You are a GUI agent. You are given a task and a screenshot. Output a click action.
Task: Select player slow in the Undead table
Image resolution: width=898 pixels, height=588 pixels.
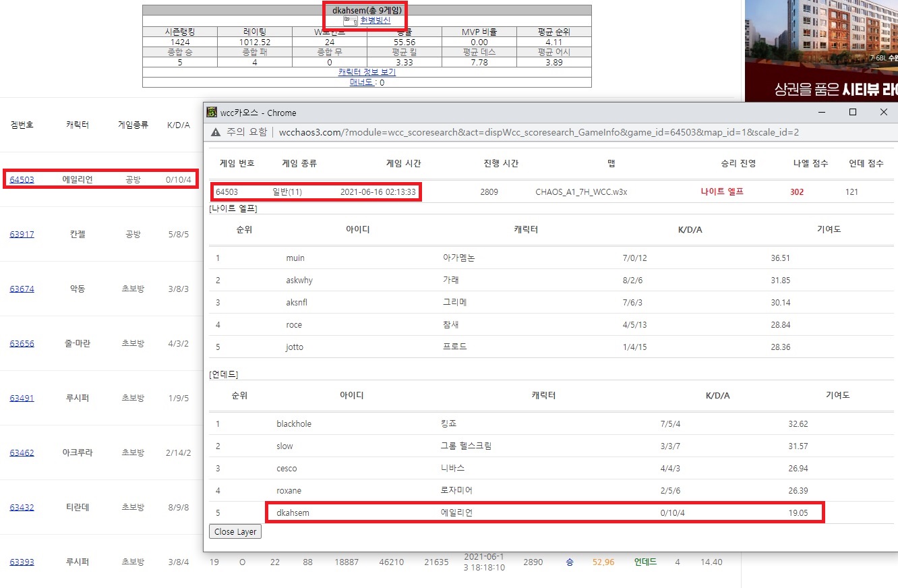click(285, 446)
